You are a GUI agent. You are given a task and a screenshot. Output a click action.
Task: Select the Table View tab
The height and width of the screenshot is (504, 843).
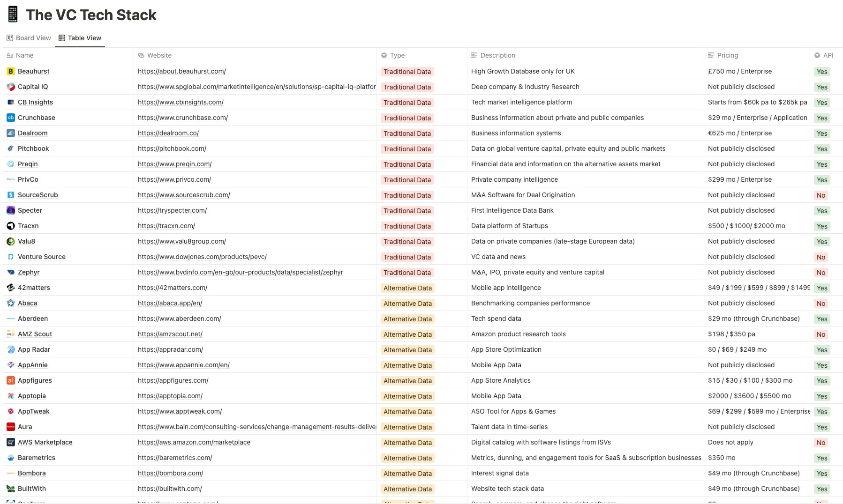[84, 38]
